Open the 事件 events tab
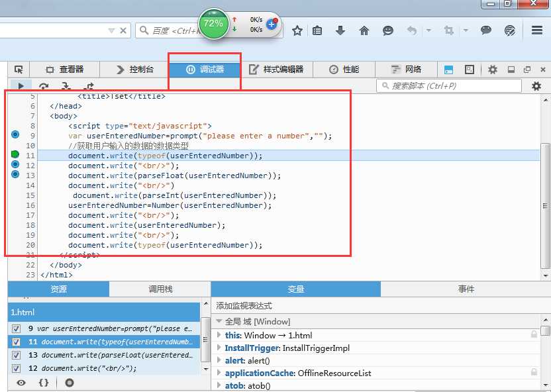Image resolution: width=551 pixels, height=392 pixels. tap(466, 289)
